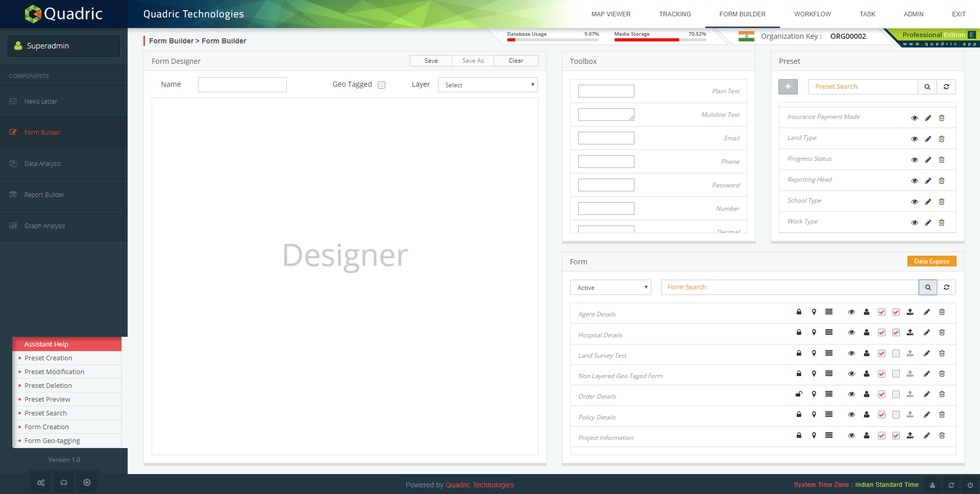Delete the Hospital Details form
The image size is (980, 494).
click(942, 332)
